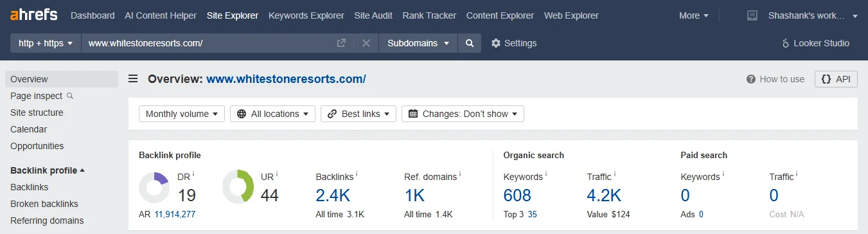Open Content Explorer
The image size is (868, 234).
[x=500, y=15]
